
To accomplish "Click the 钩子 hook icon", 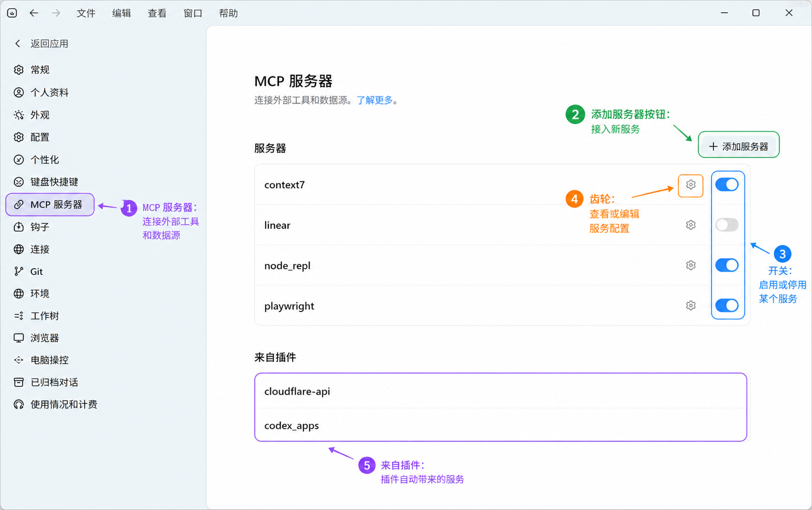I will pyautogui.click(x=18, y=227).
